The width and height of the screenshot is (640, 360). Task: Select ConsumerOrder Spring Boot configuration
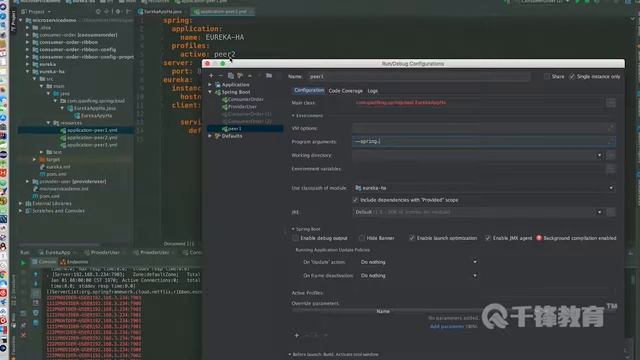point(245,99)
